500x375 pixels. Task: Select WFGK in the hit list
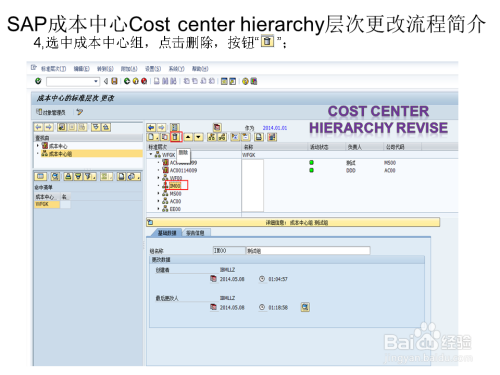tap(47, 204)
